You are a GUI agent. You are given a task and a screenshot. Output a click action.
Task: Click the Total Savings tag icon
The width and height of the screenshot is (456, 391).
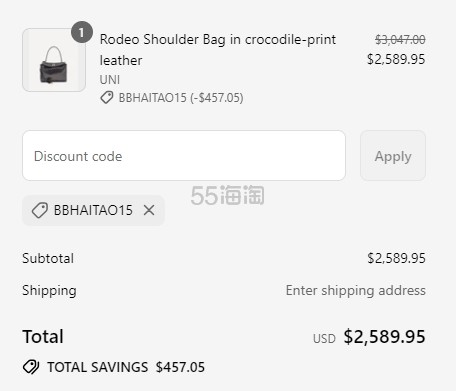31,367
